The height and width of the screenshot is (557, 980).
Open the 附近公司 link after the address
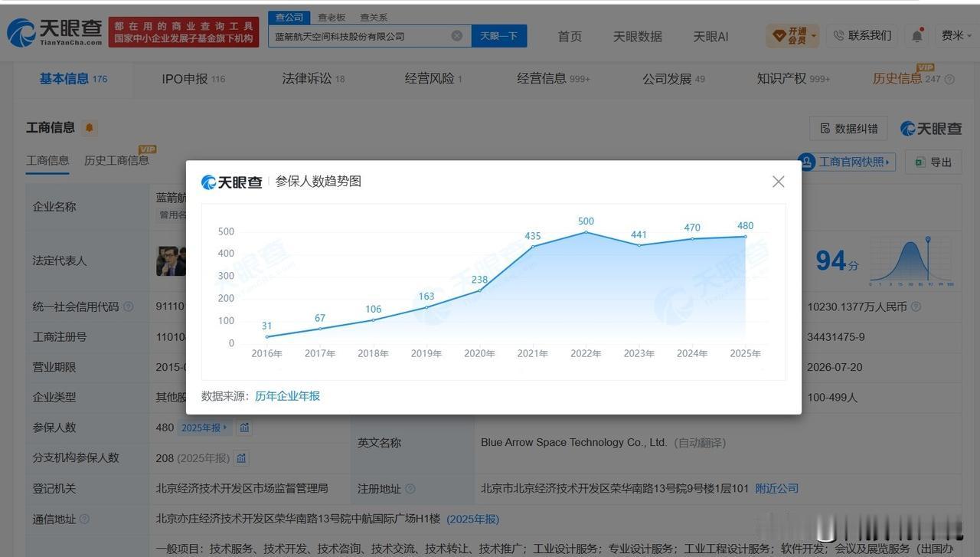(x=777, y=488)
